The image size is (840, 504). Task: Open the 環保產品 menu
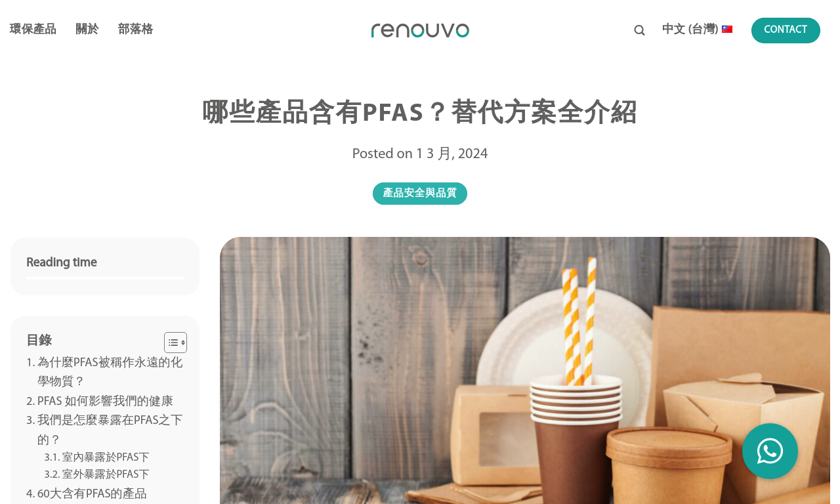click(x=33, y=30)
